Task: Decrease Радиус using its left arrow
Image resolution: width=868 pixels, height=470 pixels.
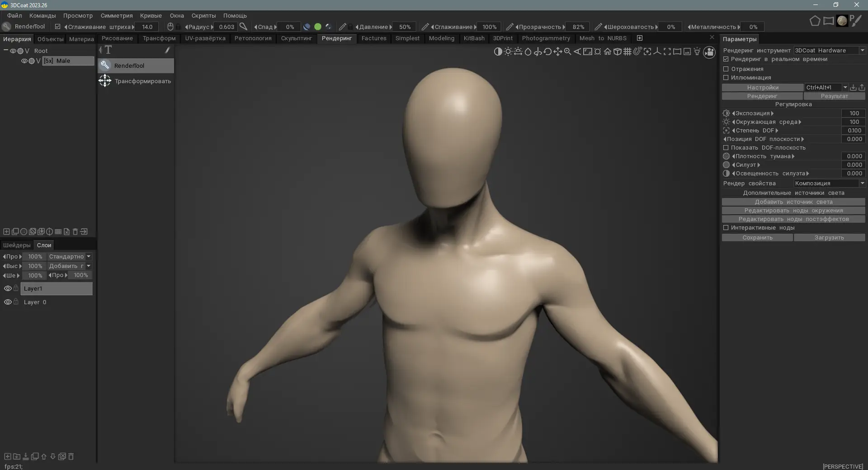Action: point(186,27)
